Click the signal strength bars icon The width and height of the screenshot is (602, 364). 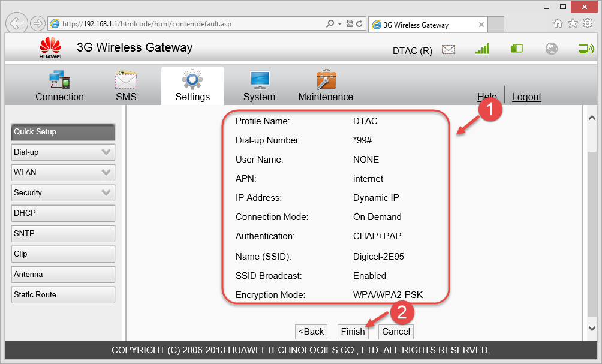482,49
